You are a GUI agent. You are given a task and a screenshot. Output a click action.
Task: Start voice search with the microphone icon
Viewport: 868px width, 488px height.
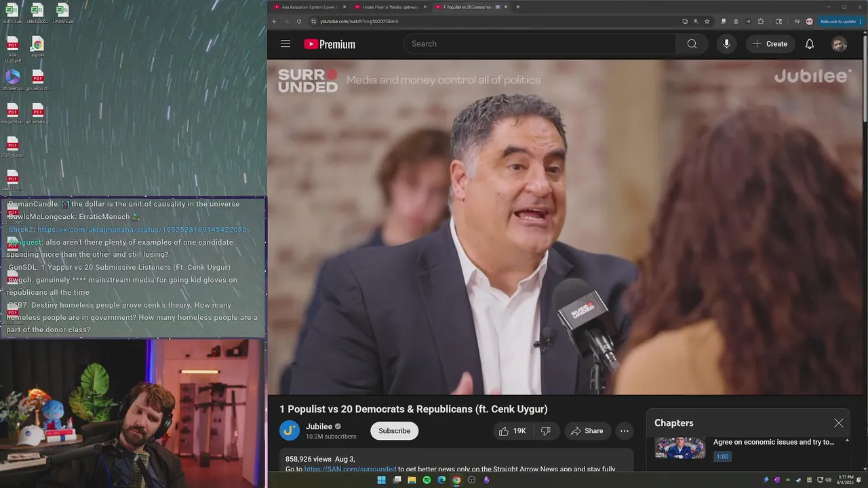click(726, 44)
